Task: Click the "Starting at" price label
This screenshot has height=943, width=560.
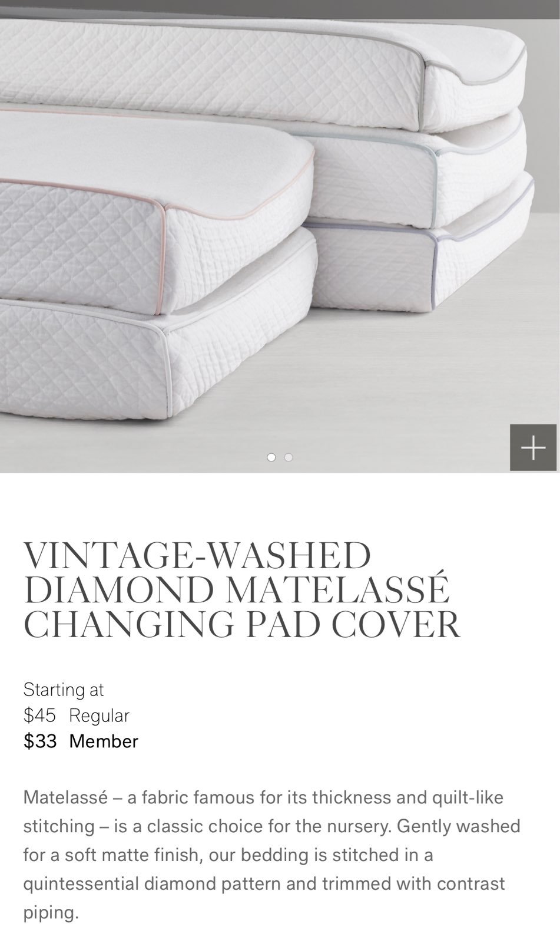Action: (x=64, y=690)
